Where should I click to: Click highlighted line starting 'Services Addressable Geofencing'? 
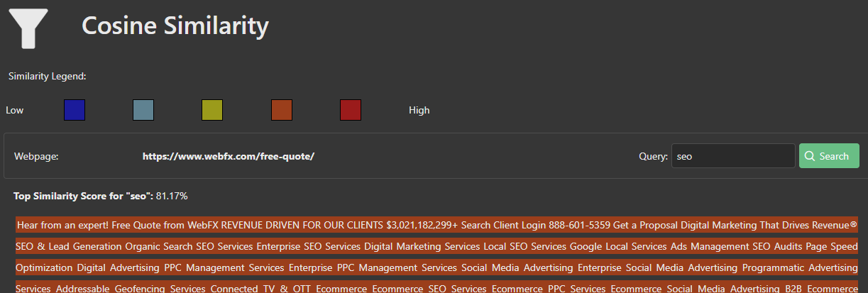pos(436,288)
